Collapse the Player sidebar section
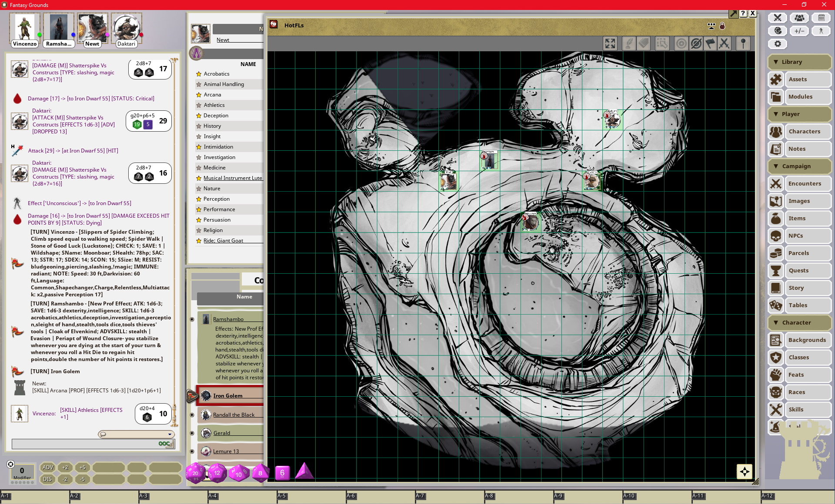 799,114
